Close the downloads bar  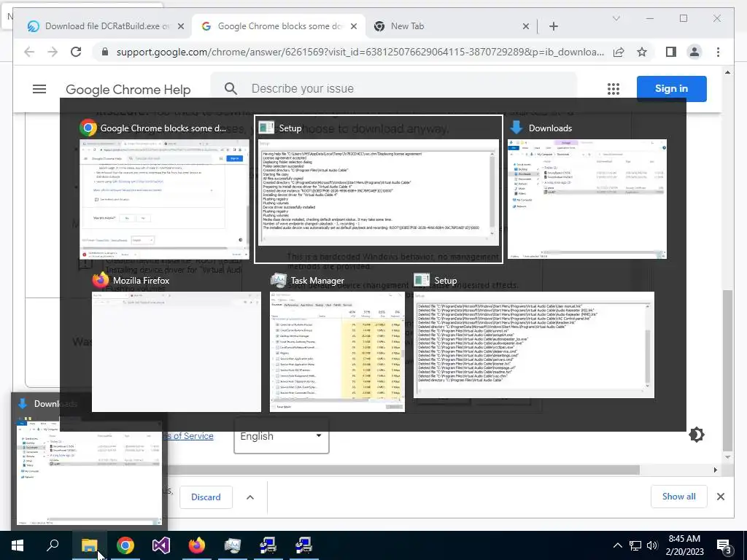point(720,497)
